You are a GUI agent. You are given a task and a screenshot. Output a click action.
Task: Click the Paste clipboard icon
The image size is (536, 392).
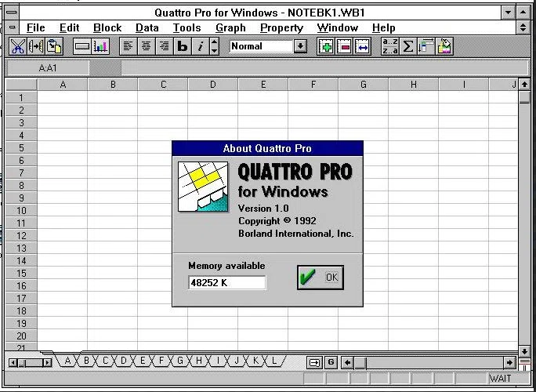[x=54, y=46]
